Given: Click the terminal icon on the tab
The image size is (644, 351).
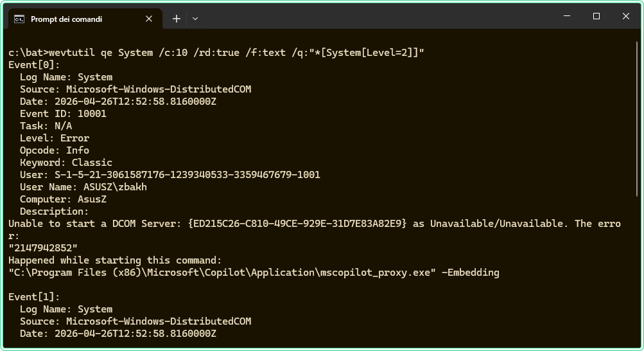Looking at the screenshot, I should [19, 19].
